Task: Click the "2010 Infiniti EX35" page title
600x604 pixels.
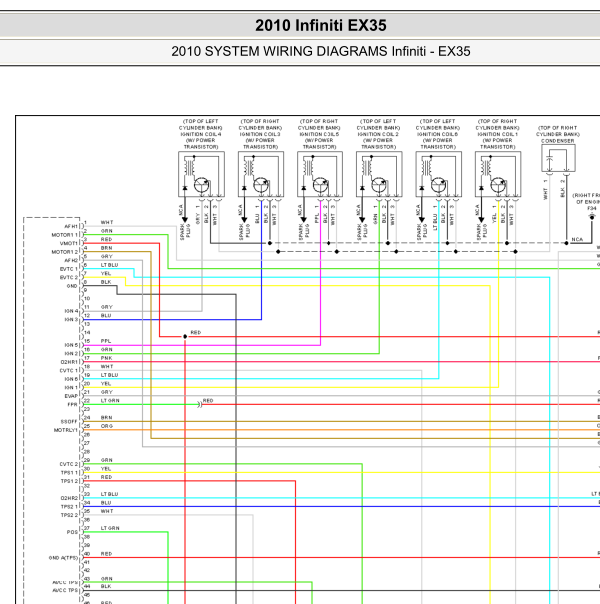Action: pos(320,25)
